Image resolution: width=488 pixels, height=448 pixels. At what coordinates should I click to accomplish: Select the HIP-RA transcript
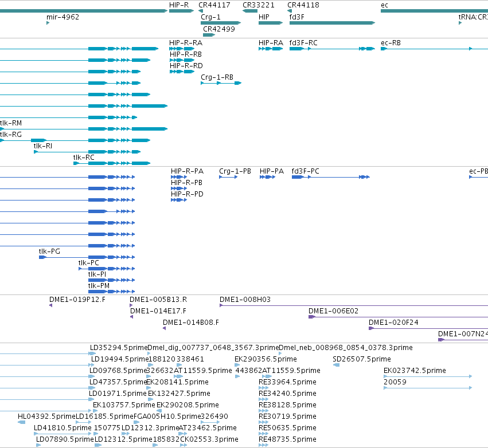tap(271, 49)
